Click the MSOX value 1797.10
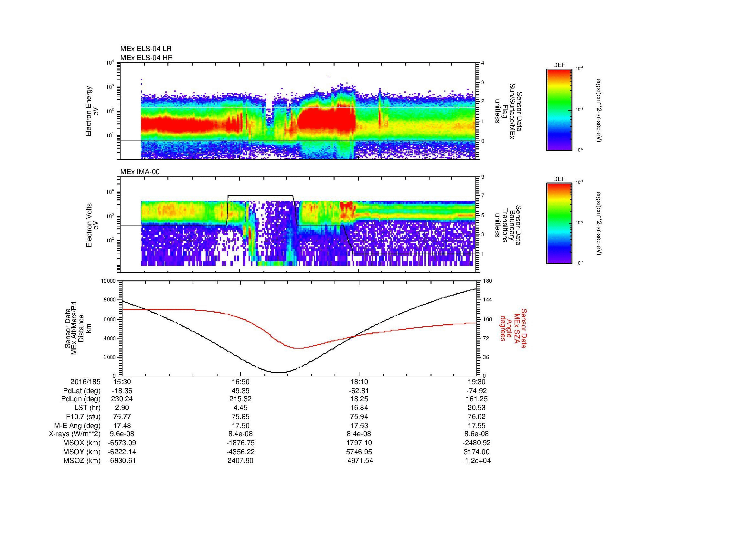 [x=359, y=443]
